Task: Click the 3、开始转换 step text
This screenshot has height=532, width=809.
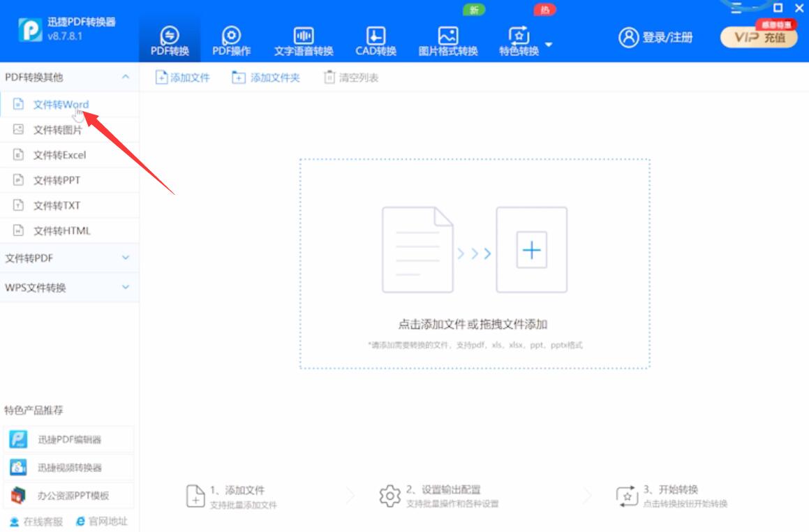Action: [x=671, y=489]
